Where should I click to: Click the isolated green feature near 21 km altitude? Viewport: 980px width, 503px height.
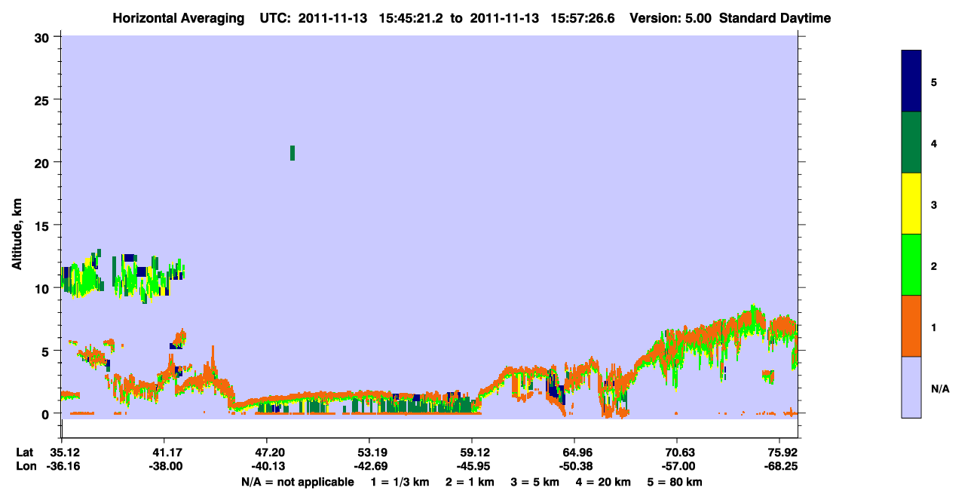(x=292, y=153)
